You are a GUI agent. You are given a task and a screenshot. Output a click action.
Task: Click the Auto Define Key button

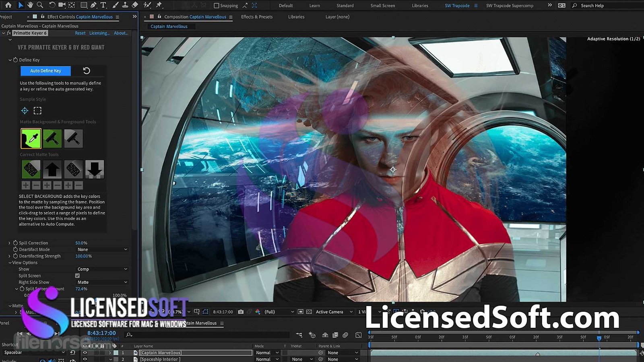[x=45, y=71]
